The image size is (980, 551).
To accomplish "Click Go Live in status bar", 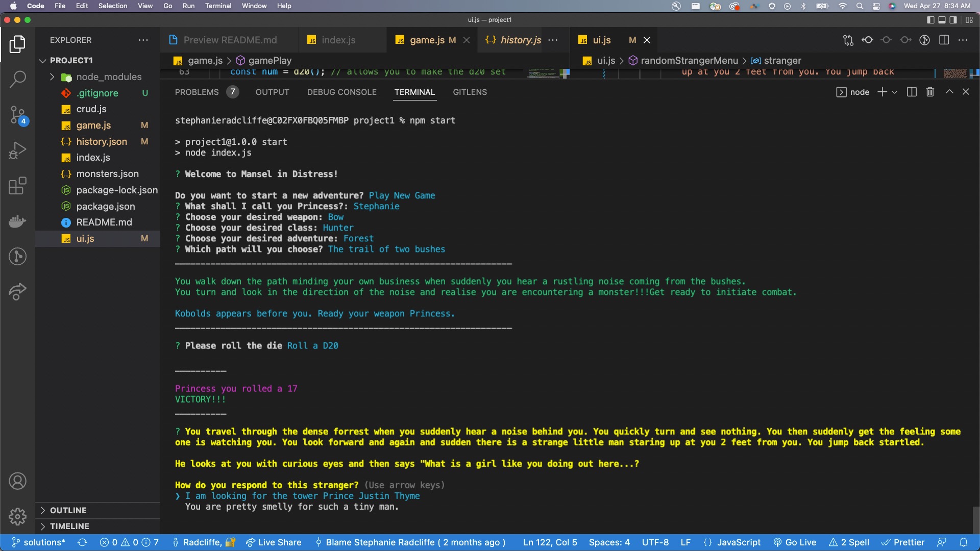I will [x=795, y=542].
